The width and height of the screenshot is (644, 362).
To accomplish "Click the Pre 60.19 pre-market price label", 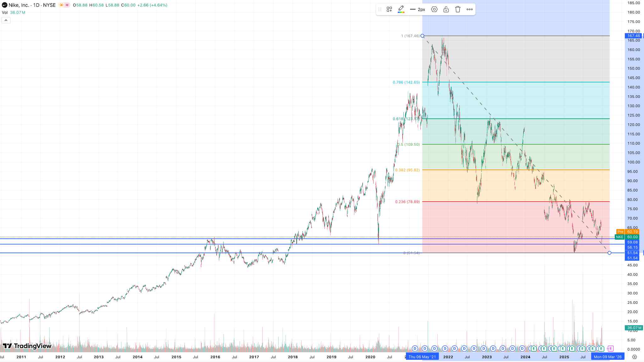I will click(x=628, y=232).
